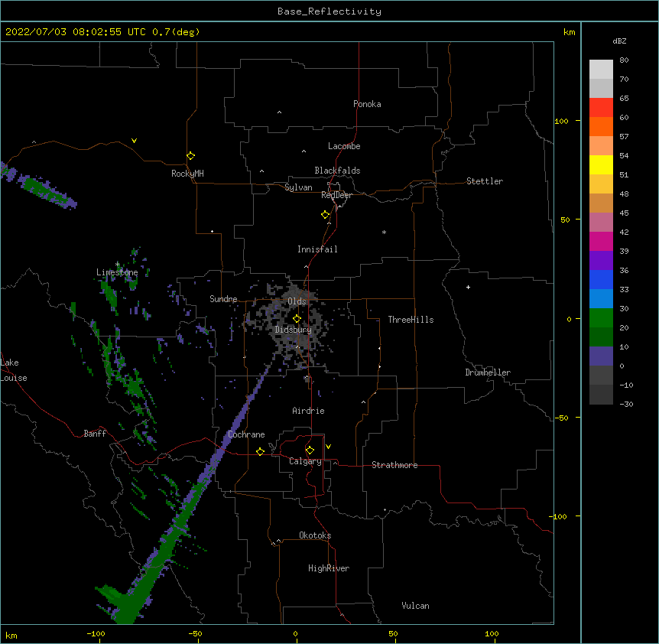Select the blue 36-33 dBZ legend color

click(x=601, y=279)
